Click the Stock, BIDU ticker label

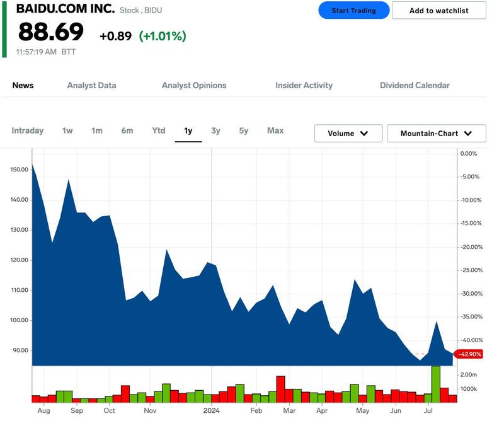(140, 10)
